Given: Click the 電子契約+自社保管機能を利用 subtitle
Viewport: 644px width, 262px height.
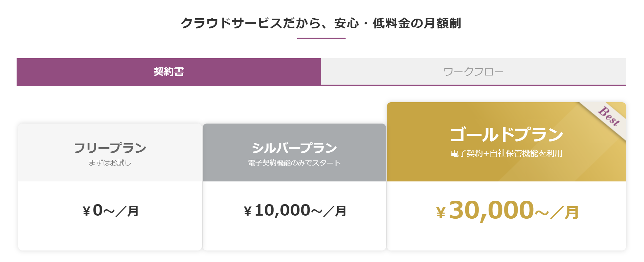Looking at the screenshot, I should point(506,153).
